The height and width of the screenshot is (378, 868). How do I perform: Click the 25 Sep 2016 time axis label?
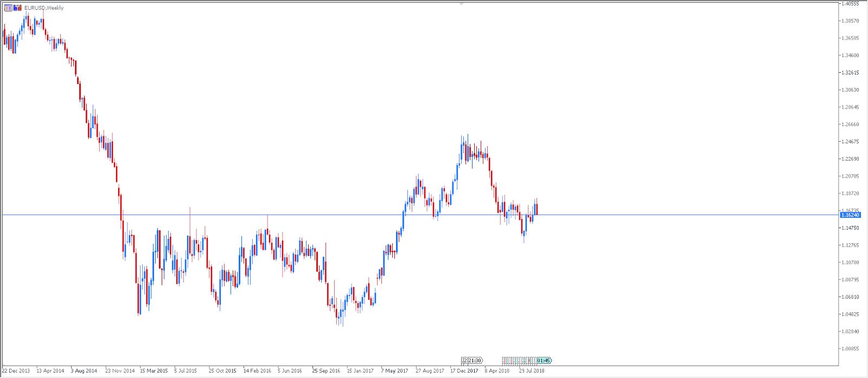[326, 371]
